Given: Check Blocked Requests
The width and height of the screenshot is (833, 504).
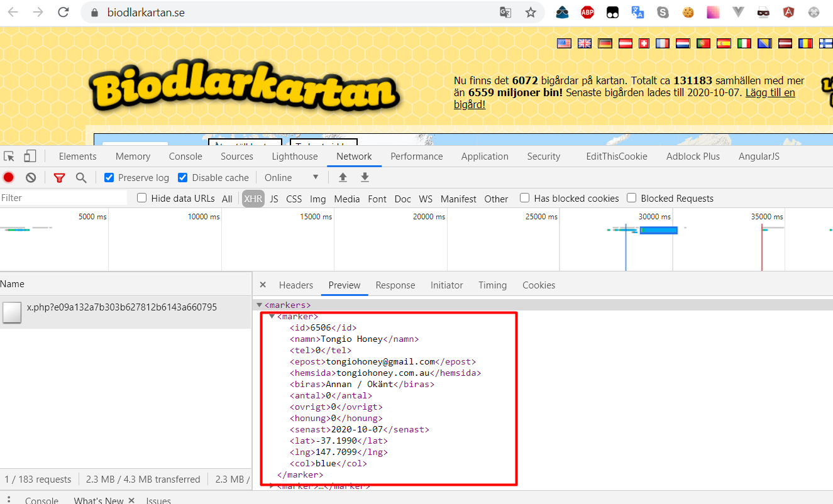Looking at the screenshot, I should point(632,198).
